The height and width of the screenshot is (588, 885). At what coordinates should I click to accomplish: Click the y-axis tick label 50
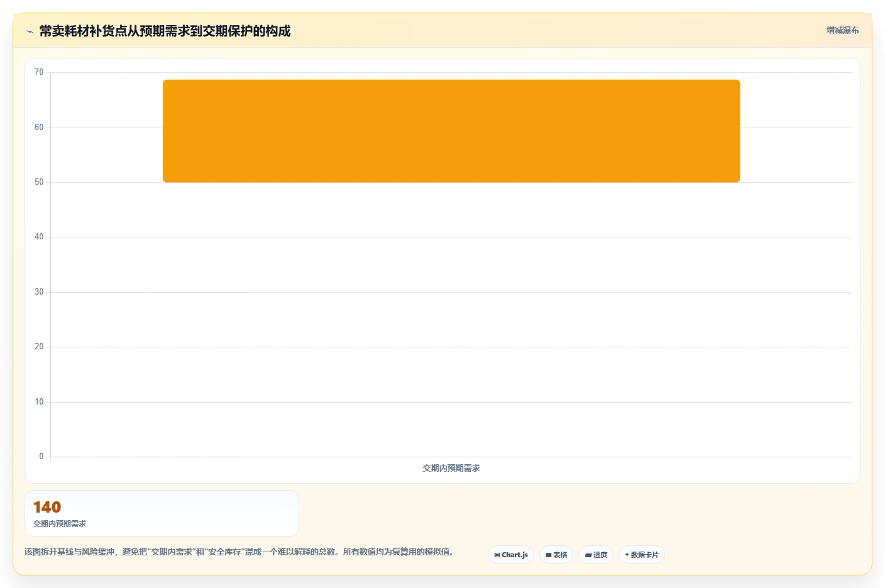pyautogui.click(x=39, y=182)
